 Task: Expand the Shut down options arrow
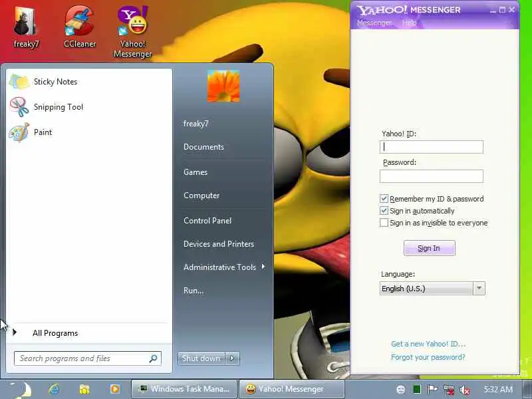[232, 358]
